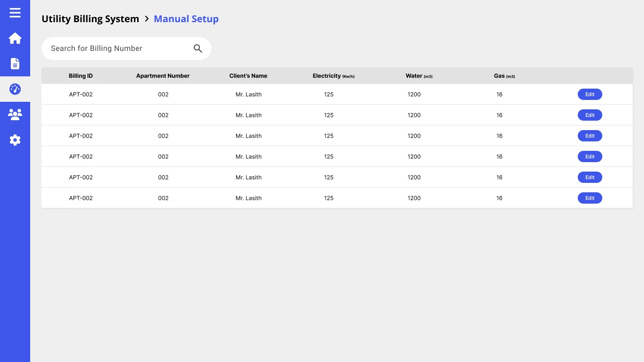Open the users group icon
Viewport: 644px width, 362px height.
[x=15, y=115]
